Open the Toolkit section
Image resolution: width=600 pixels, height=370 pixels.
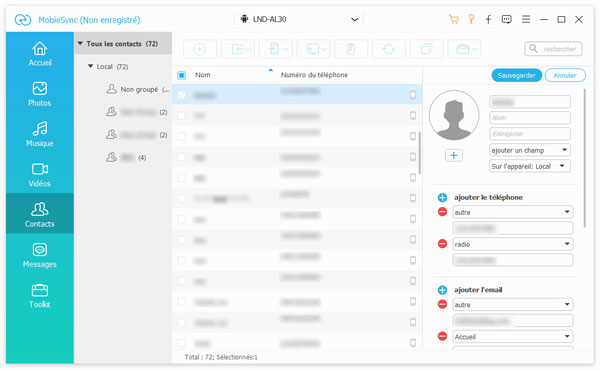(40, 296)
